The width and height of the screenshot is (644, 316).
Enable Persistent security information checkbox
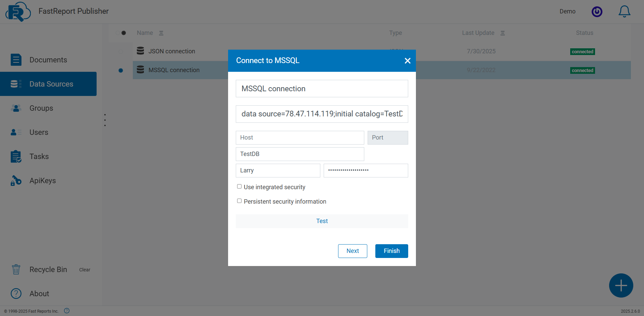coord(239,201)
